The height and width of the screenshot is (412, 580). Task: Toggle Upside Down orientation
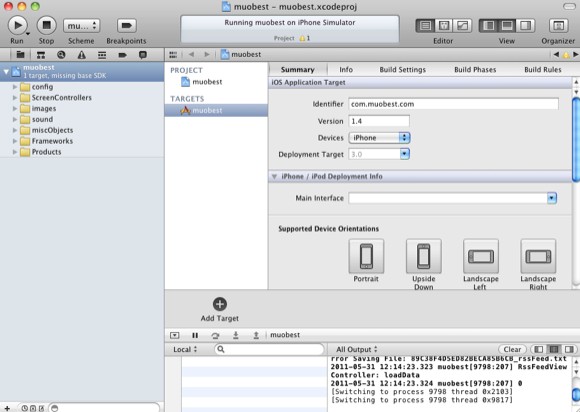point(424,256)
